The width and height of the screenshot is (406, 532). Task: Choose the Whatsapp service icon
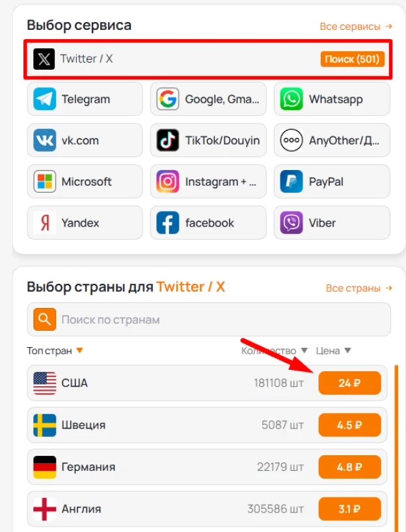click(291, 99)
